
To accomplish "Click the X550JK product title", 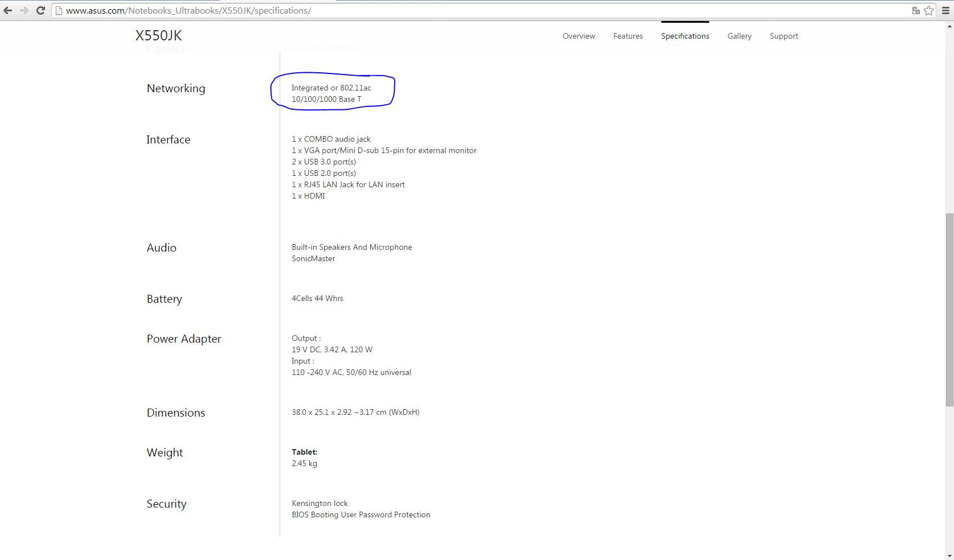I will pos(158,35).
